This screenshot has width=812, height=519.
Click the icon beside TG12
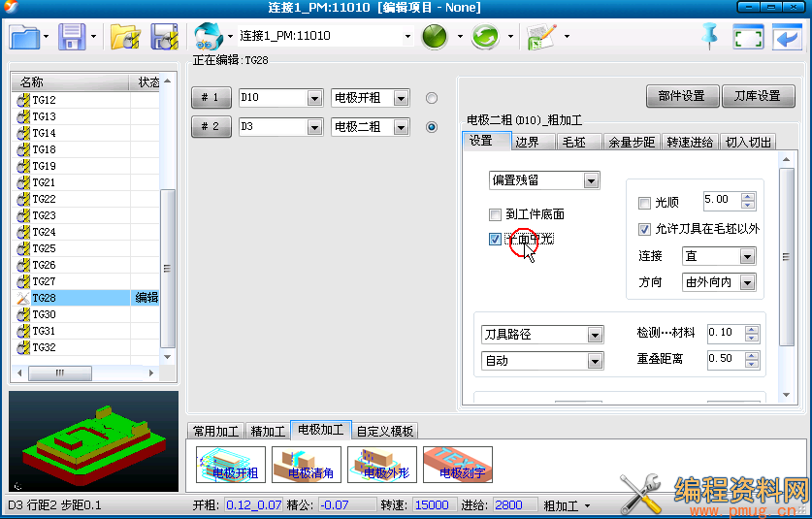point(22,100)
